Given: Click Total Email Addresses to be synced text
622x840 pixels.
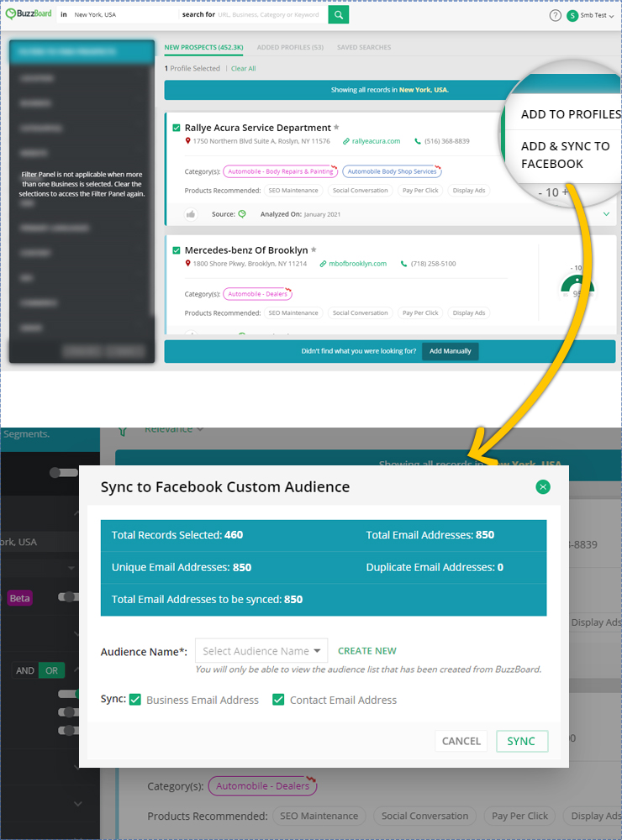Looking at the screenshot, I should pyautogui.click(x=207, y=600).
